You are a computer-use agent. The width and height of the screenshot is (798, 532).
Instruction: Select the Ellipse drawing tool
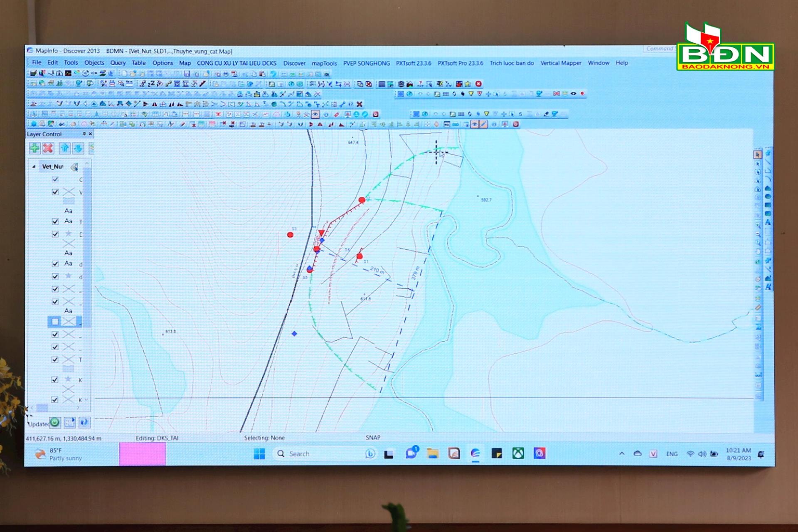[768, 197]
